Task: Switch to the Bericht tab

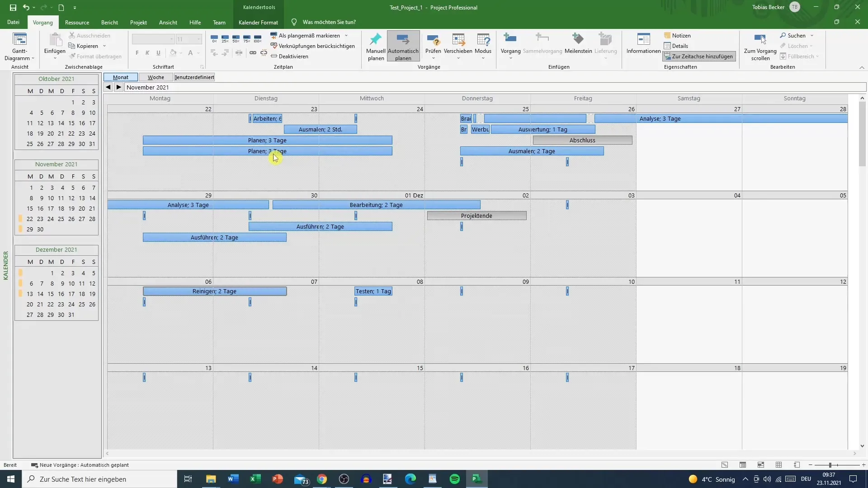Action: pos(109,22)
